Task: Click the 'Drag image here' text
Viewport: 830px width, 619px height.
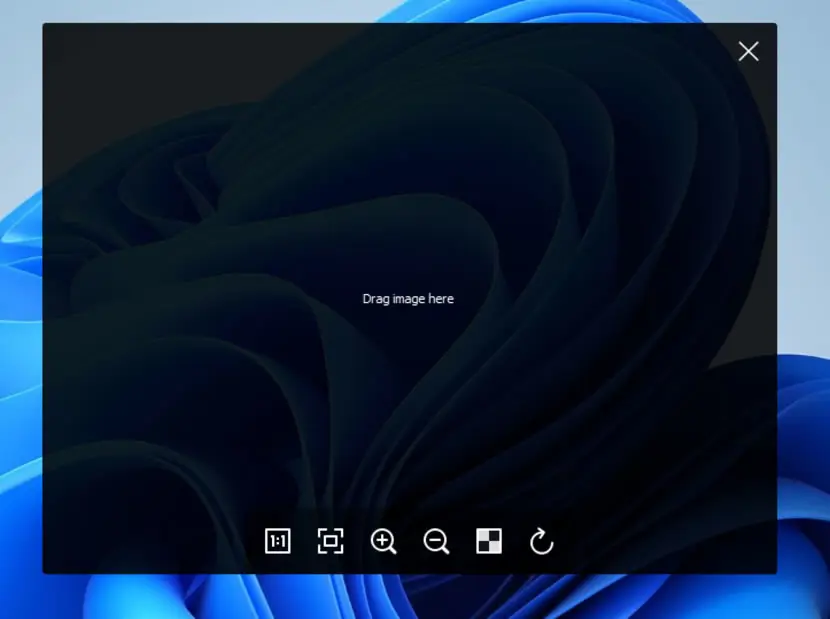Action: coord(408,299)
